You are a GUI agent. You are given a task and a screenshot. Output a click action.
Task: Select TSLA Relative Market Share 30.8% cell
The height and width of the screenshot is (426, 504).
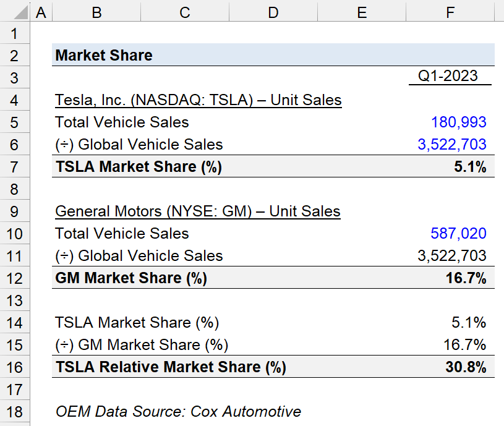tap(466, 367)
